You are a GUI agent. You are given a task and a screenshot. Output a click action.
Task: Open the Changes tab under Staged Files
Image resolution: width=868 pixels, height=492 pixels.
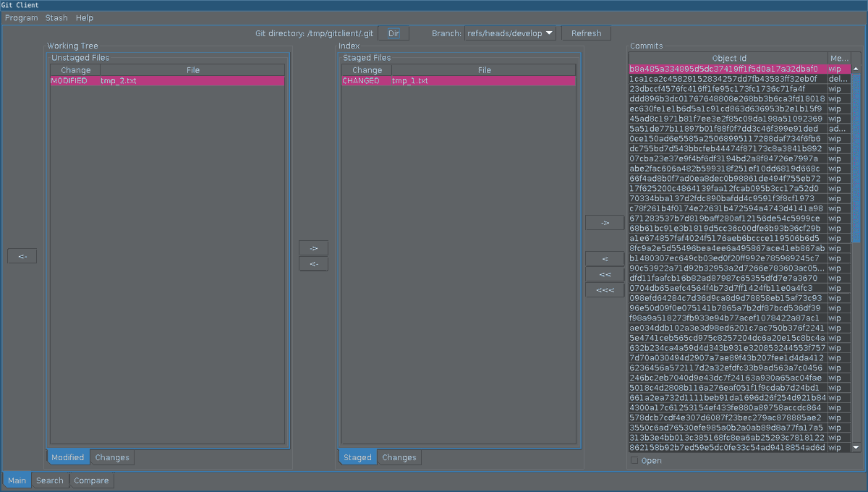point(399,457)
